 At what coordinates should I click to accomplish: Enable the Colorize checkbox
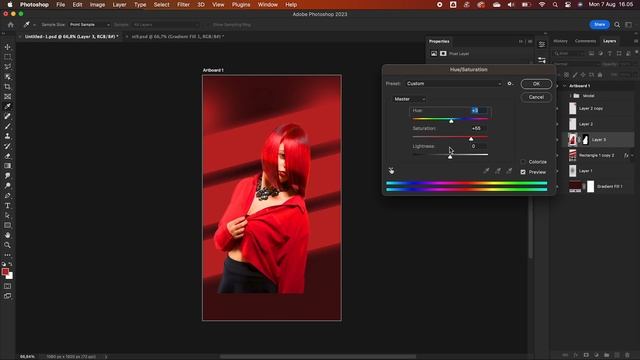(x=523, y=162)
